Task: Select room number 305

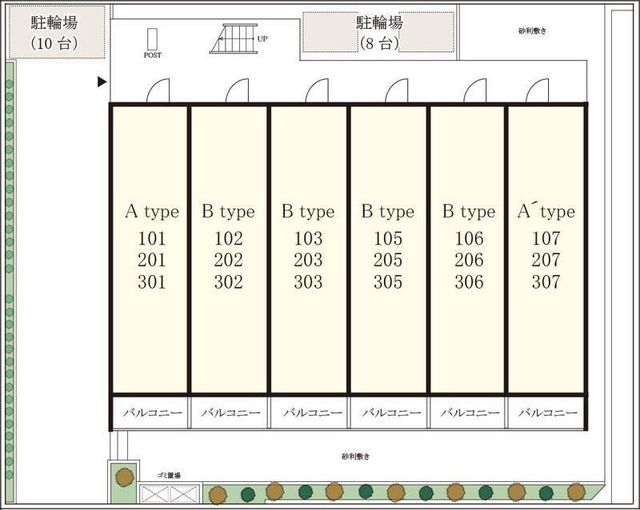Action: coord(388,283)
